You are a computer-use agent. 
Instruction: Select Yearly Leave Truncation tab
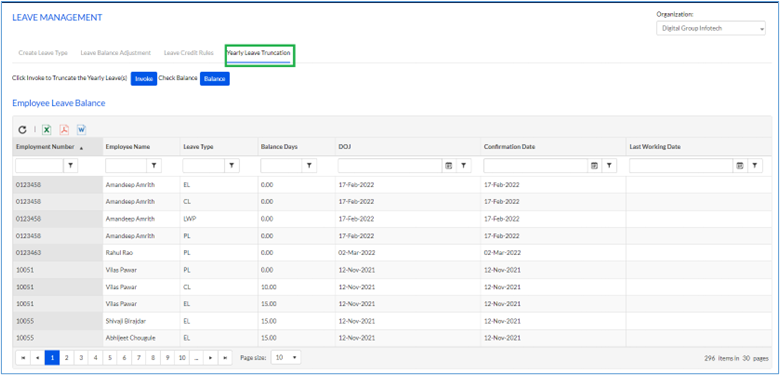coord(259,52)
